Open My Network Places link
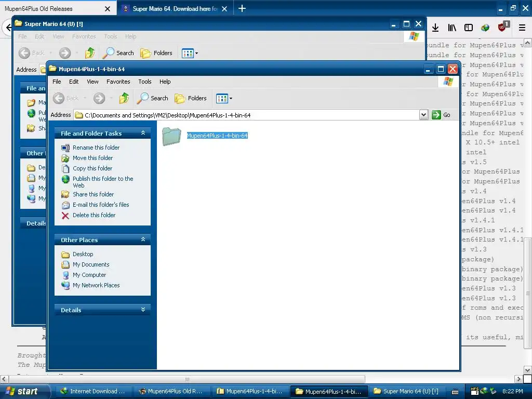The height and width of the screenshot is (399, 532). pyautogui.click(x=96, y=285)
